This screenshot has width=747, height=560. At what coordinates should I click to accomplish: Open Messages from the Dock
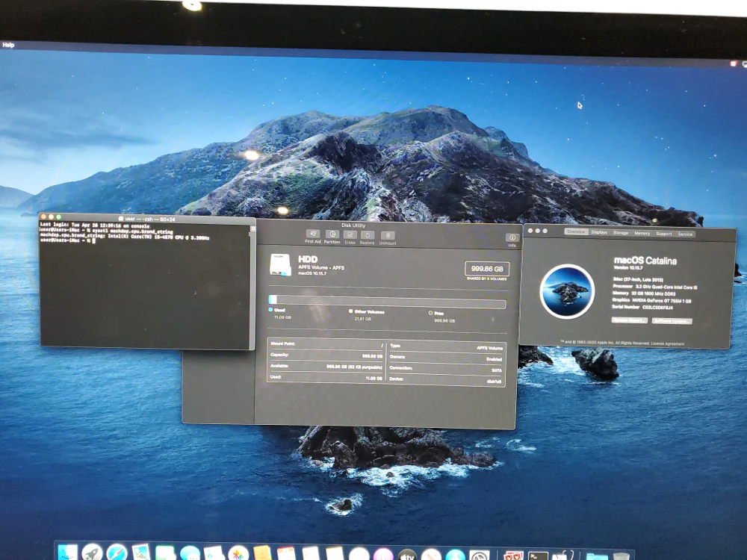pyautogui.click(x=190, y=553)
